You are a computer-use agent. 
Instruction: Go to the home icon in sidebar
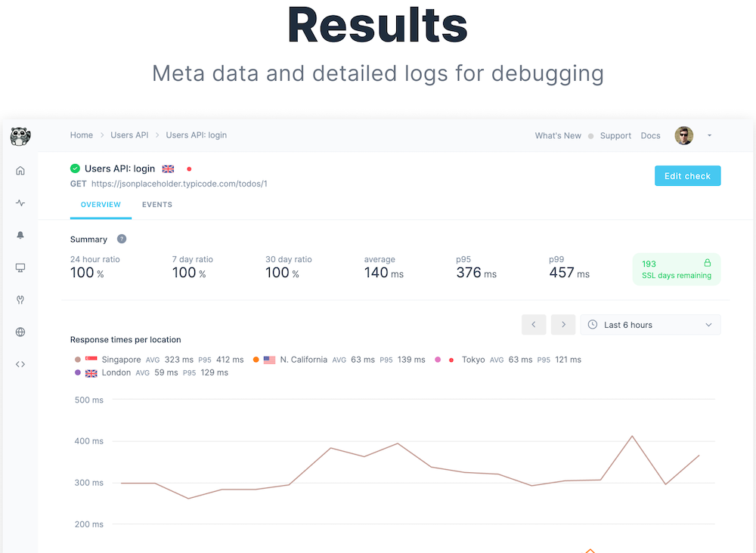[20, 171]
